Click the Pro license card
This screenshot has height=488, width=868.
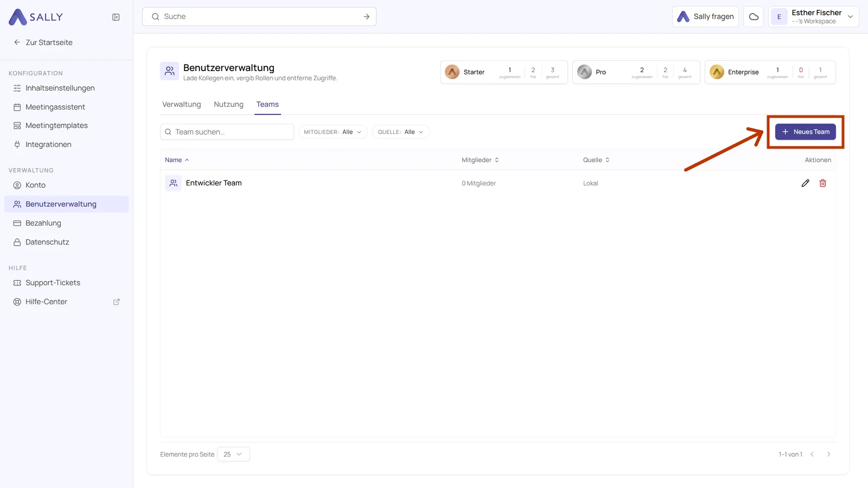coord(636,72)
